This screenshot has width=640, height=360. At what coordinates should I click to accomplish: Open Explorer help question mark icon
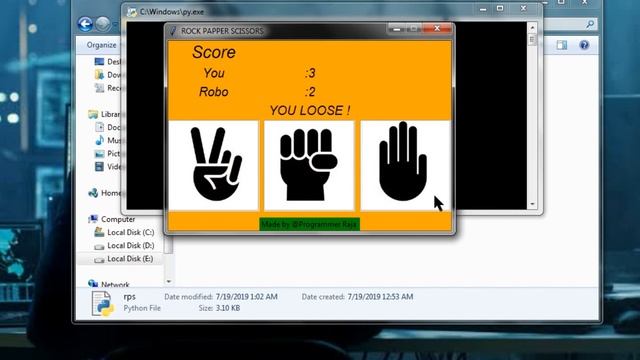click(584, 45)
